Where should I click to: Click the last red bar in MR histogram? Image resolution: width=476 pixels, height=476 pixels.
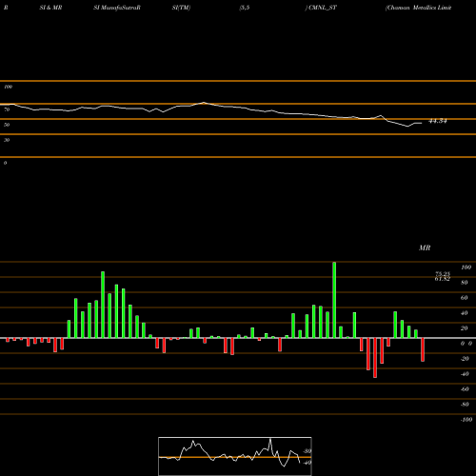pos(423,349)
